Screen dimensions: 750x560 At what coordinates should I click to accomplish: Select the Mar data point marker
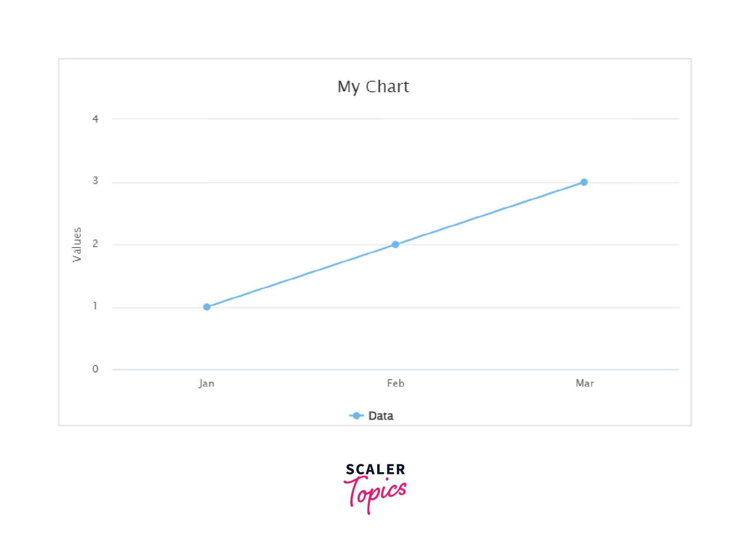pos(584,182)
